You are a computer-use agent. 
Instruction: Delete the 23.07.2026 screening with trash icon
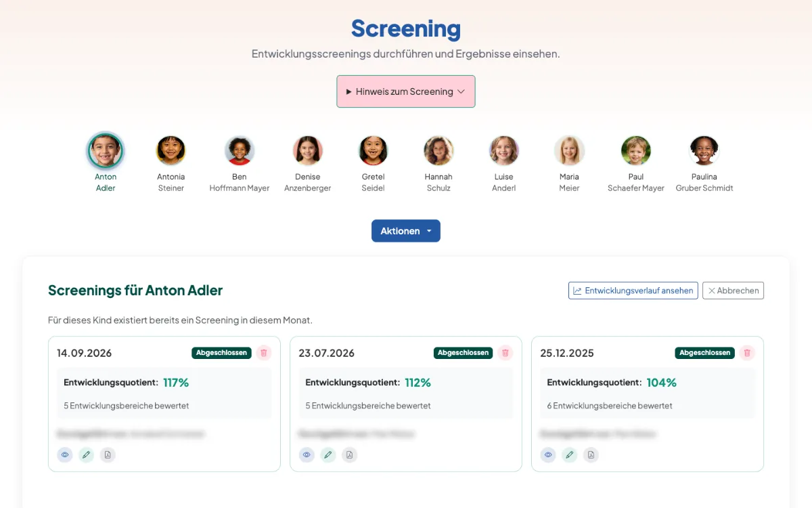[x=505, y=353]
